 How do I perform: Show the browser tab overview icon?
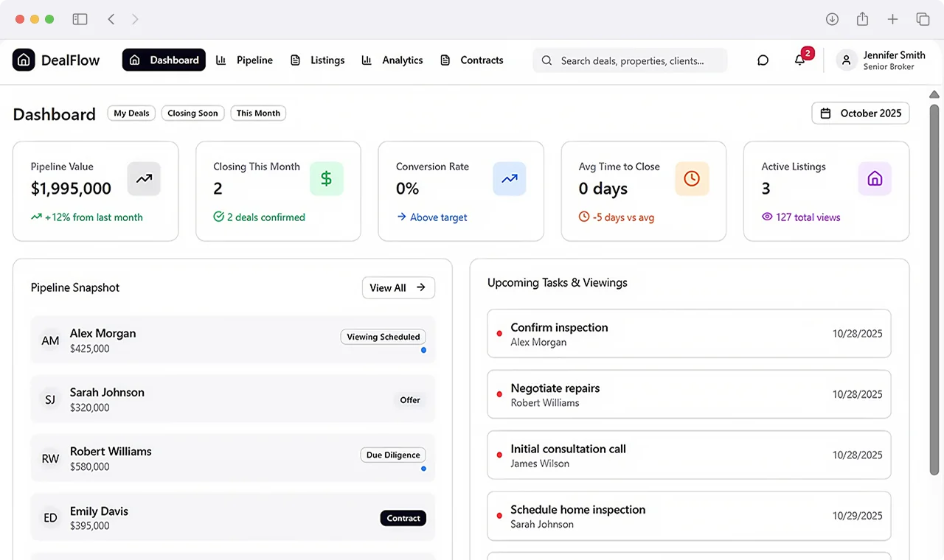923,19
